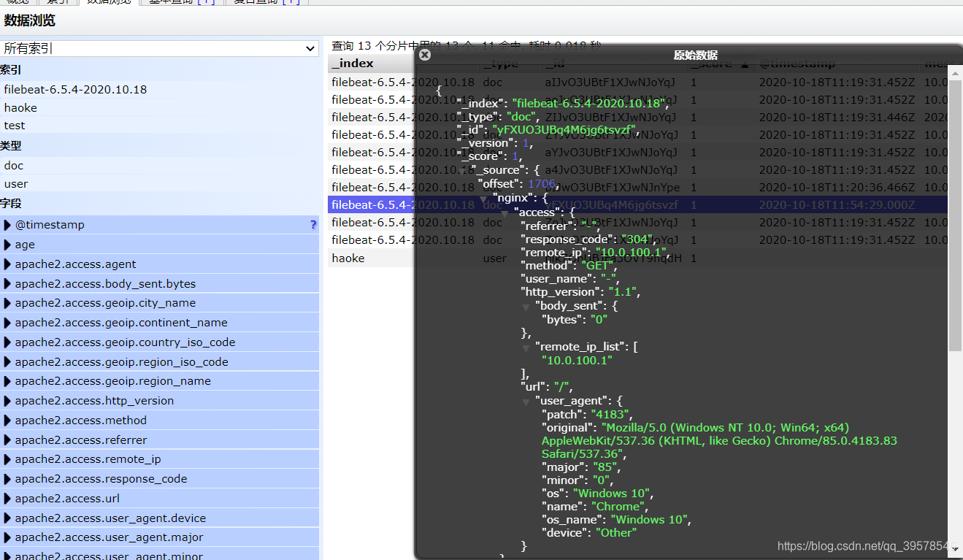The width and height of the screenshot is (963, 560).
Task: Expand the @timestamp field
Action: pyautogui.click(x=8, y=225)
